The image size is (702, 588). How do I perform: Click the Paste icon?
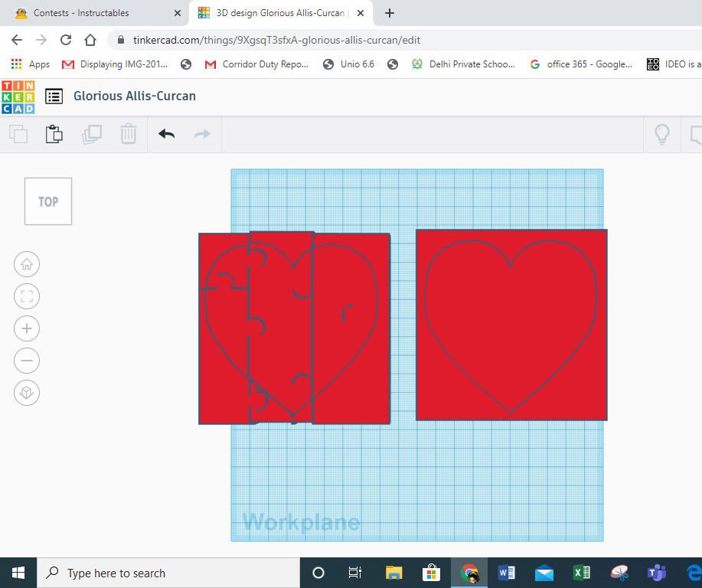coord(54,134)
